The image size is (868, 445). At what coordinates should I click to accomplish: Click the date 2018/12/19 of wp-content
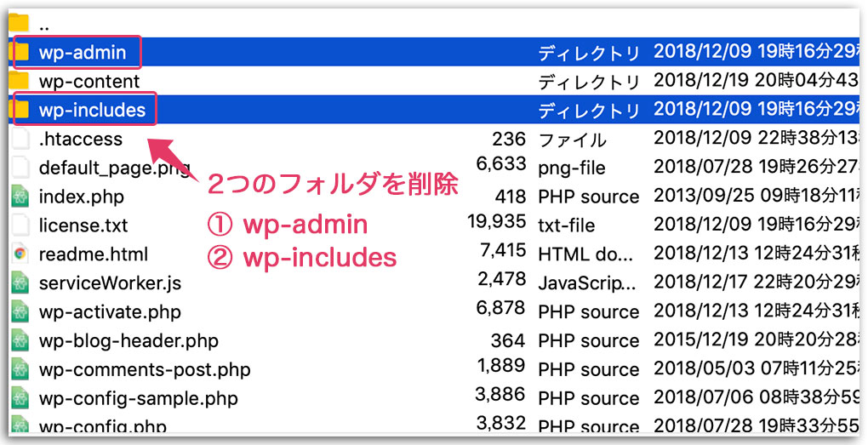tap(702, 80)
